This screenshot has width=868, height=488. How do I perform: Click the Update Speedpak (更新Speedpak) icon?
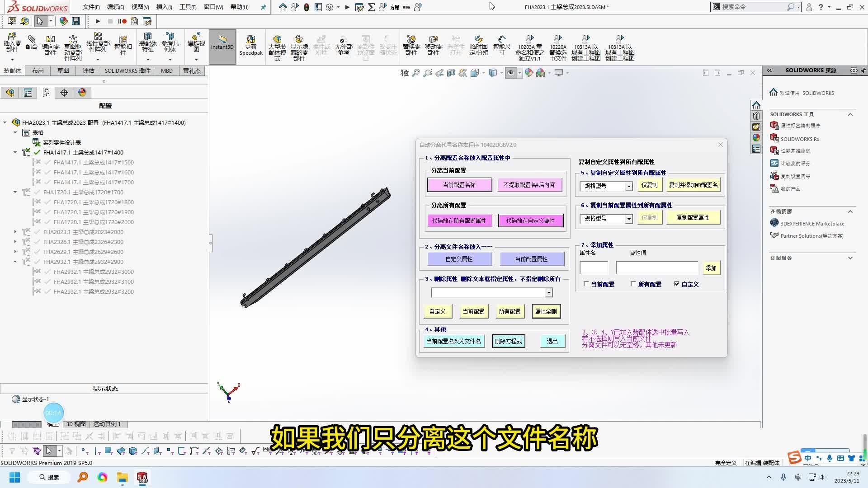click(251, 45)
